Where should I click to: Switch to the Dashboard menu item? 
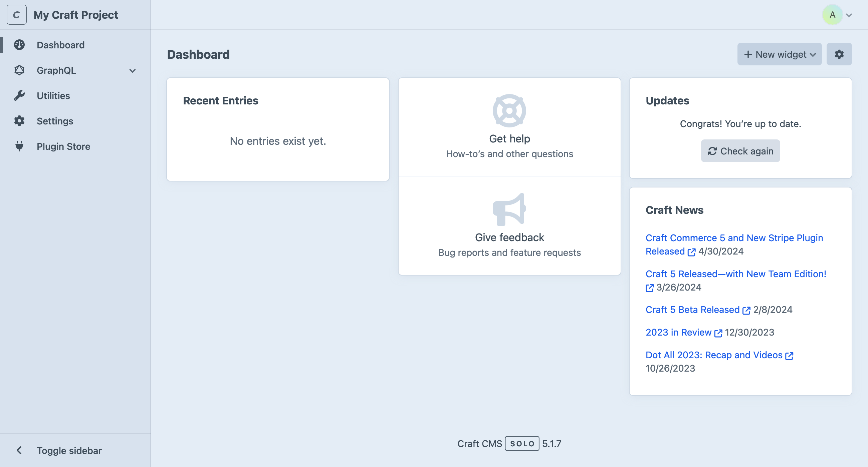[x=60, y=45]
